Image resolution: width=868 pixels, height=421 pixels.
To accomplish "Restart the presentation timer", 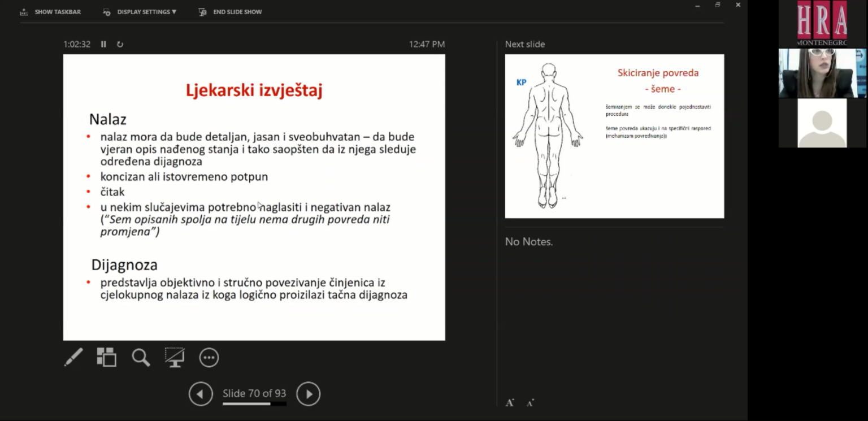I will click(x=120, y=44).
